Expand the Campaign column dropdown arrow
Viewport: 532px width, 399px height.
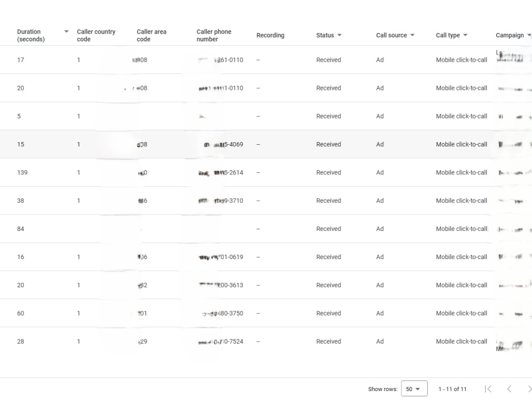pos(529,35)
